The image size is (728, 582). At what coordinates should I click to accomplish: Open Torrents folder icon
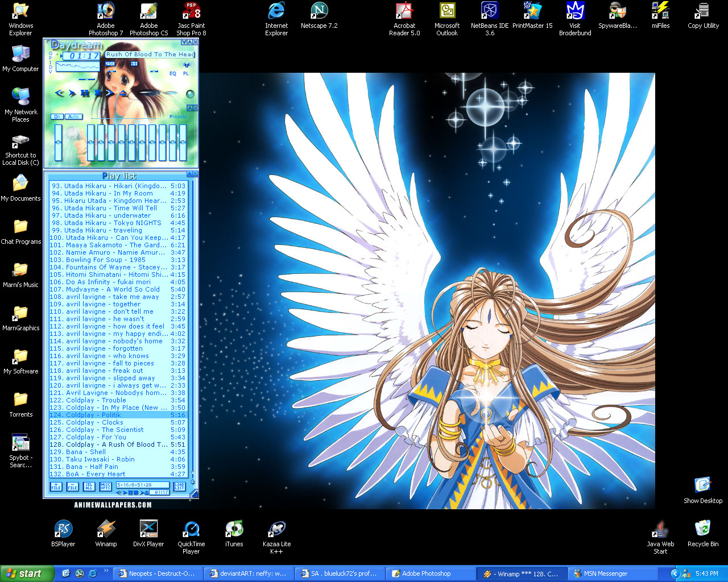[20, 404]
